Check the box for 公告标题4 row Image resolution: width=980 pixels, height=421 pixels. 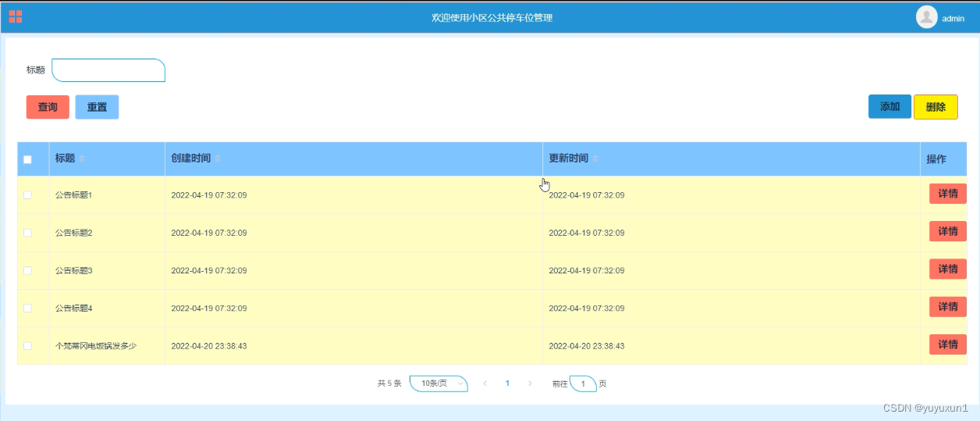27,309
